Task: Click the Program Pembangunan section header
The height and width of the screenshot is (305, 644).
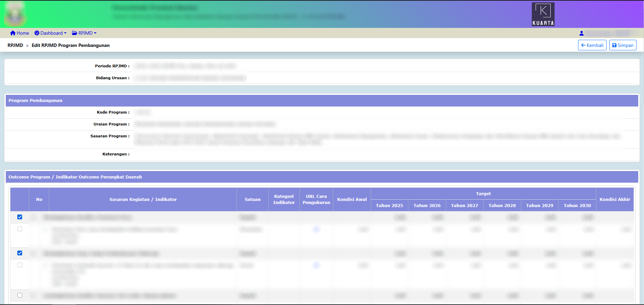Action: [x=322, y=101]
